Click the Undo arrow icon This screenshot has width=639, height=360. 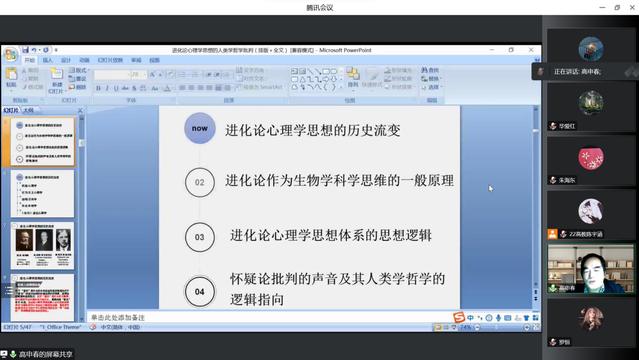34,50
